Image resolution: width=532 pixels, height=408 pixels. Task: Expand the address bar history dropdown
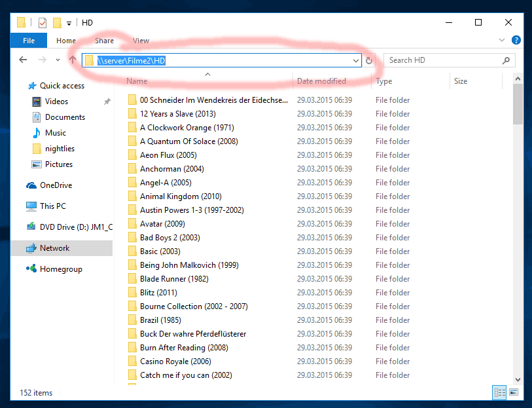coord(355,61)
